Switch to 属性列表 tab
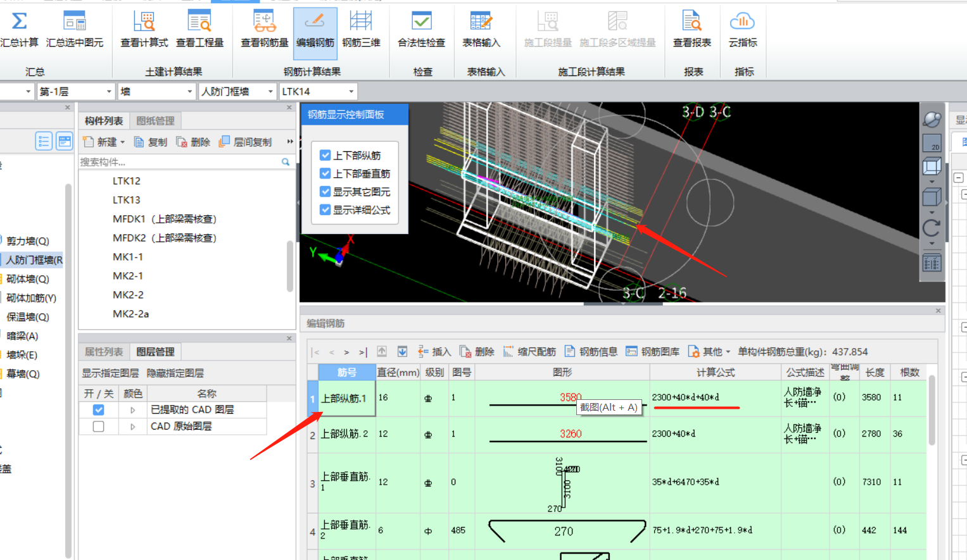Viewport: 967px width, 560px height. (x=104, y=352)
